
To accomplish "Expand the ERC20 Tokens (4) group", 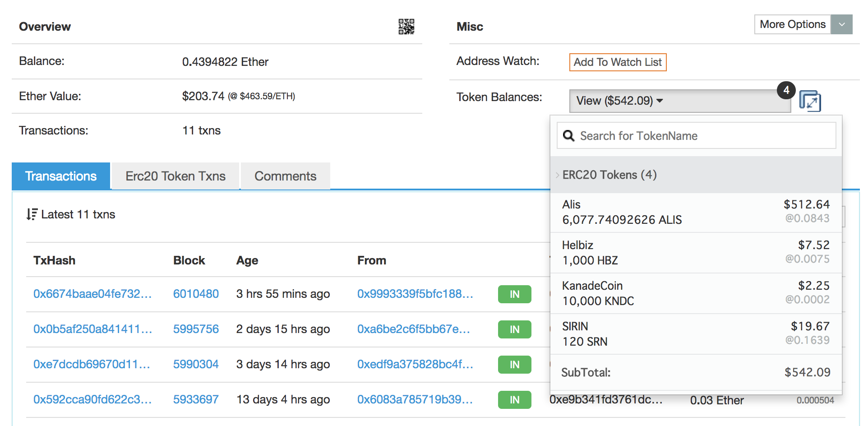I will (609, 175).
